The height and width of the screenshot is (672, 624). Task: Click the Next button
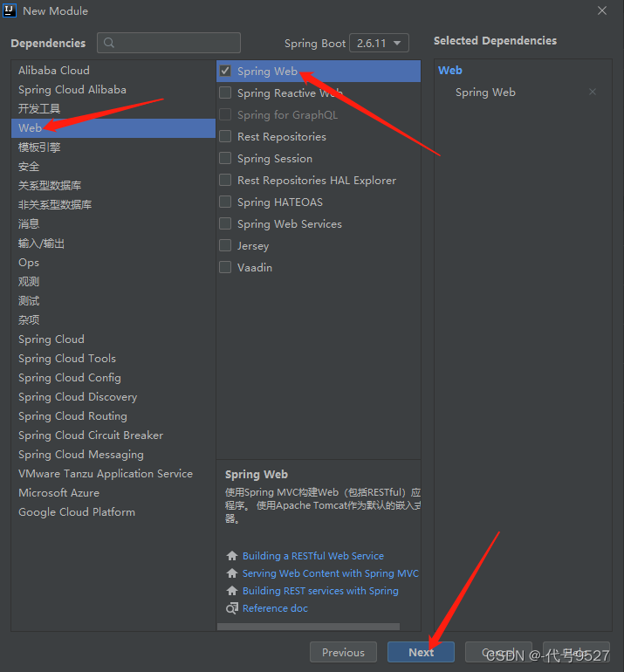click(x=421, y=652)
